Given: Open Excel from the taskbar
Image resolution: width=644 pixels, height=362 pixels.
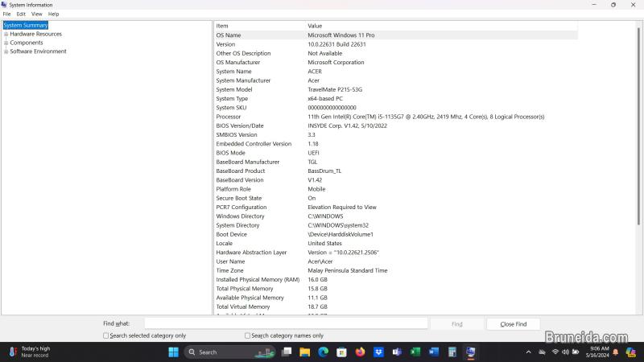Looking at the screenshot, I should click(415, 352).
